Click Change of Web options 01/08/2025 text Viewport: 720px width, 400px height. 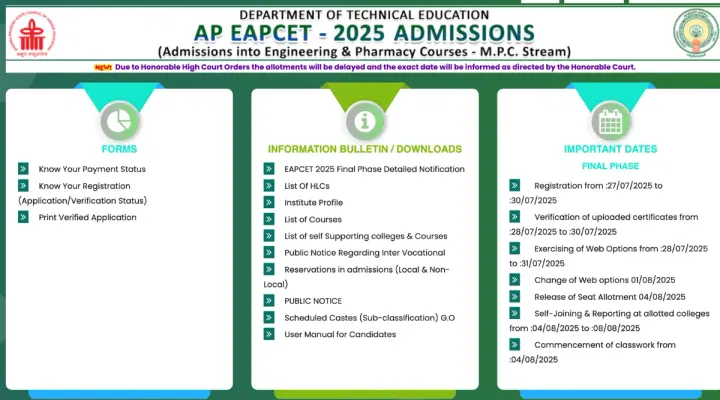[605, 280]
